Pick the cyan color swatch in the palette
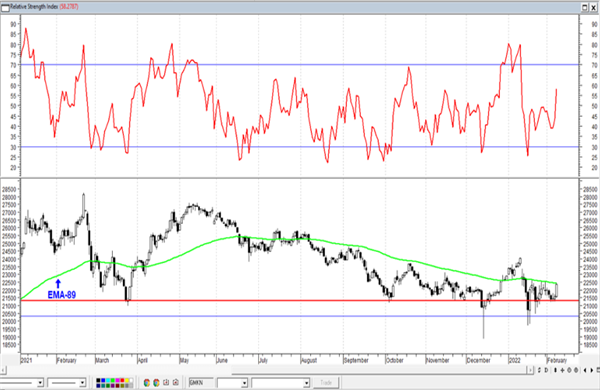Screen dimensions: 600x390 pyautogui.click(x=108, y=380)
